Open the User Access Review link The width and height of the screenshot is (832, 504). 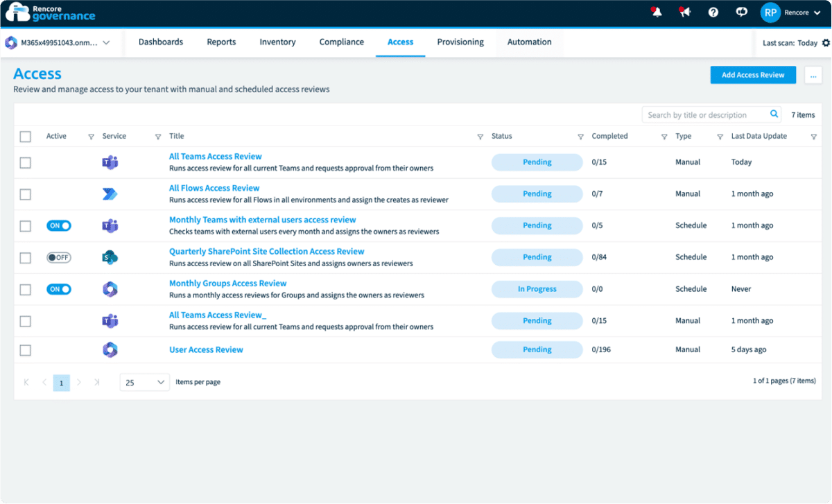[206, 349]
